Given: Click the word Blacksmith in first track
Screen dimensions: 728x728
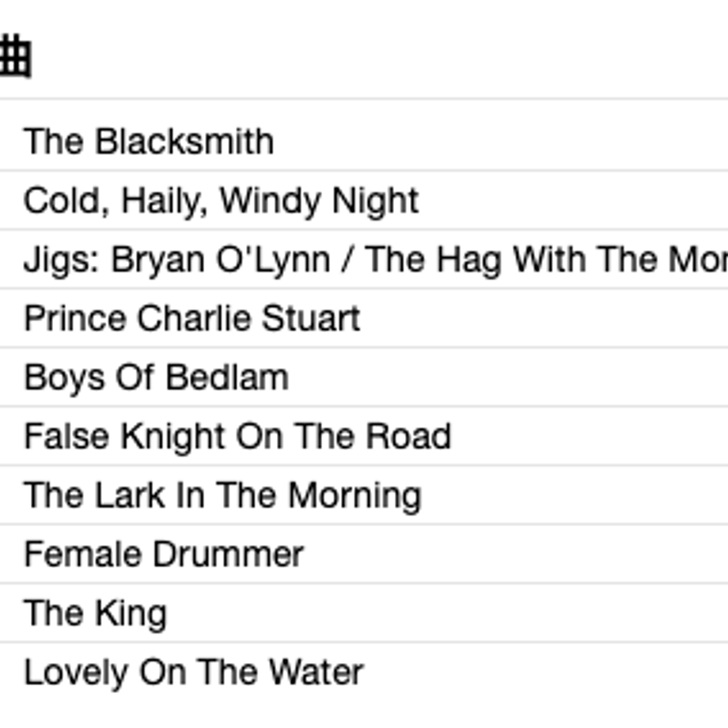Looking at the screenshot, I should point(184,141).
